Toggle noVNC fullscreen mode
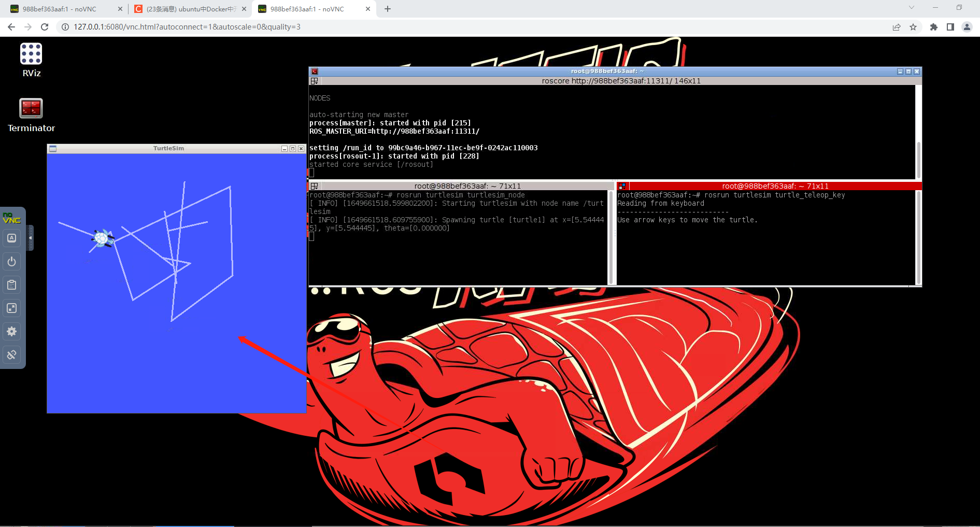This screenshot has width=980, height=527. pos(11,308)
